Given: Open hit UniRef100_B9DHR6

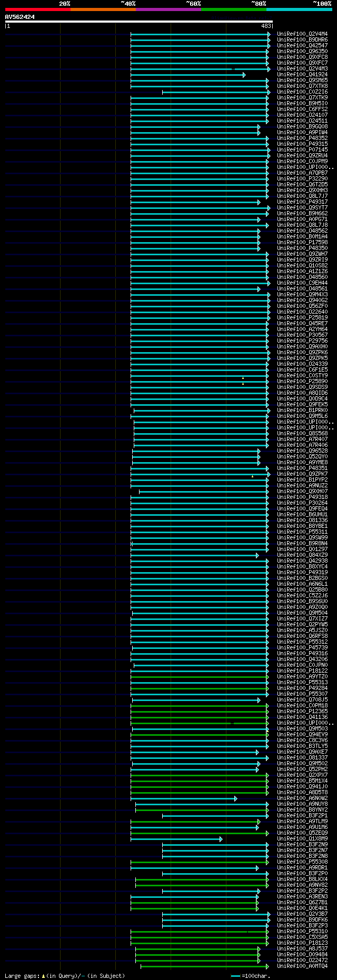Looking at the screenshot, I should (302, 40).
